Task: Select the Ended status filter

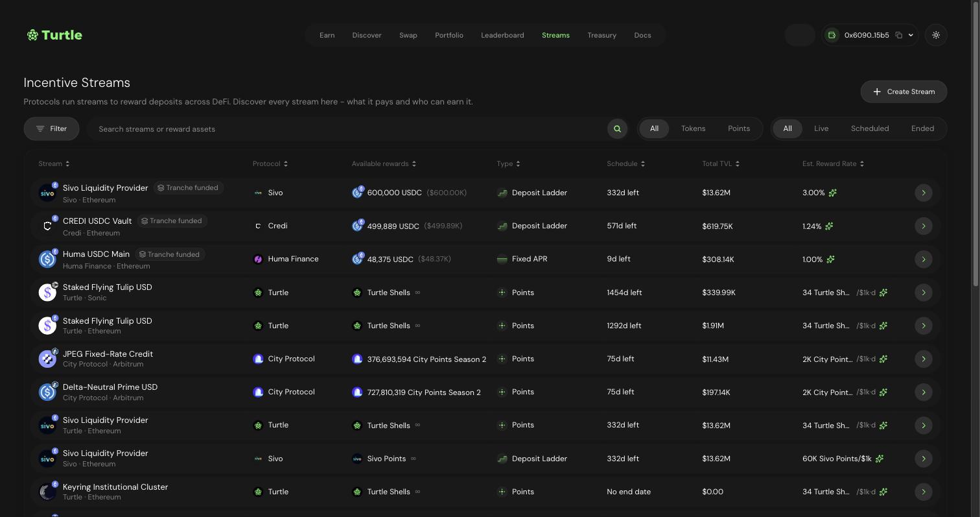Action: click(x=922, y=128)
